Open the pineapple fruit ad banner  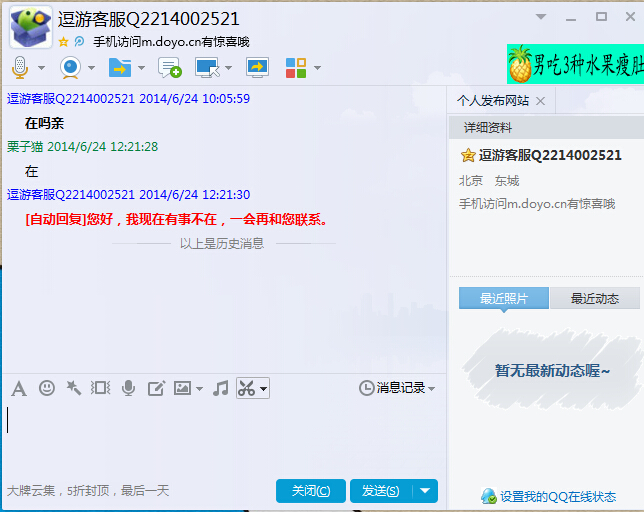pyautogui.click(x=575, y=64)
